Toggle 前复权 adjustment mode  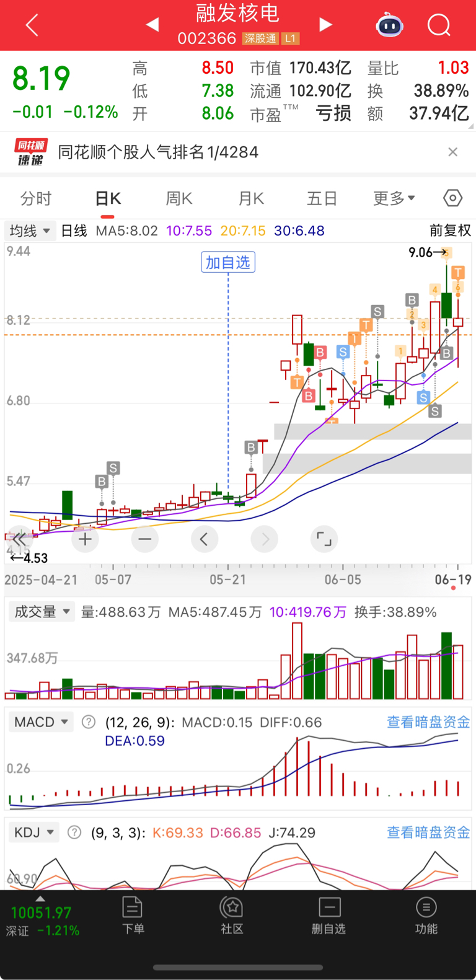point(451,231)
